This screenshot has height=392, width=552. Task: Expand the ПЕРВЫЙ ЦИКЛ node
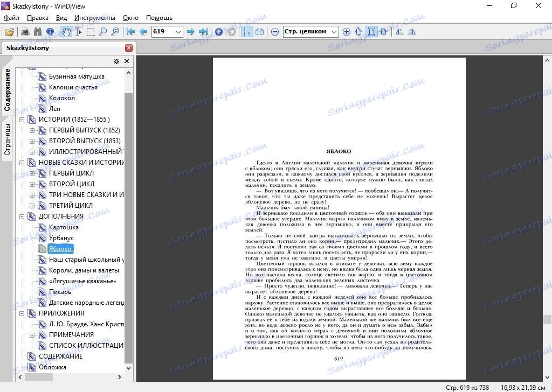(x=32, y=173)
